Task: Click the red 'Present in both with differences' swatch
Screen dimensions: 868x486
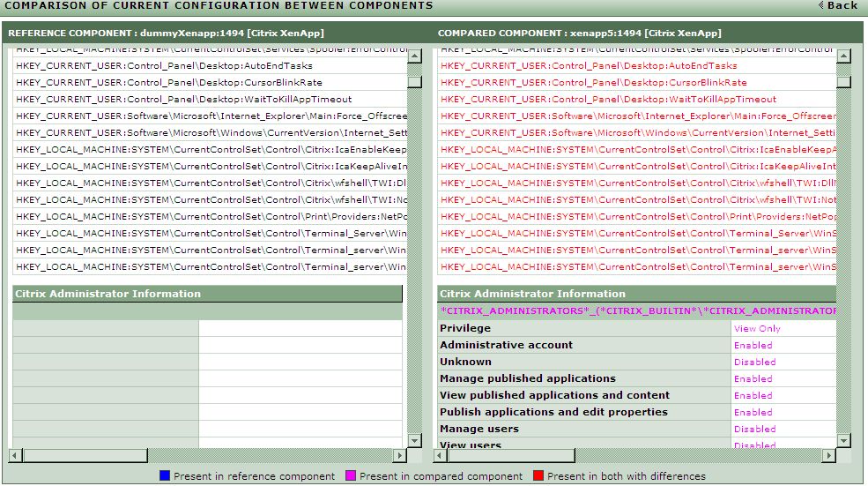Action: (x=538, y=475)
